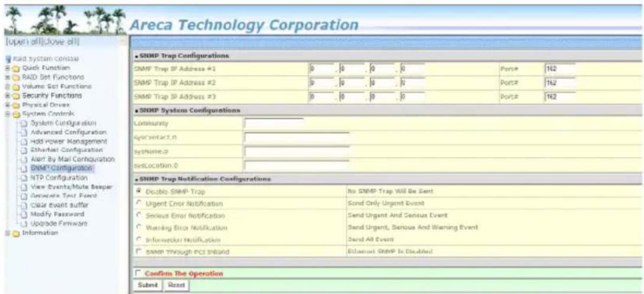644x294 pixels.
Task: Click the Alert By Mail Configuration page icon
Action: [x=24, y=159]
